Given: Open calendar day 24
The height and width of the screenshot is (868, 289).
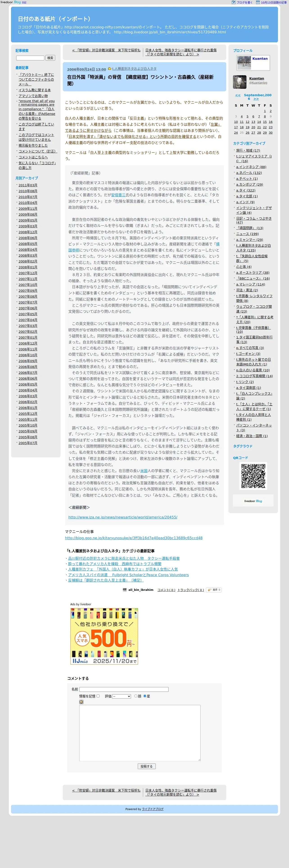Looking at the screenshot, I should (x=236, y=132).
